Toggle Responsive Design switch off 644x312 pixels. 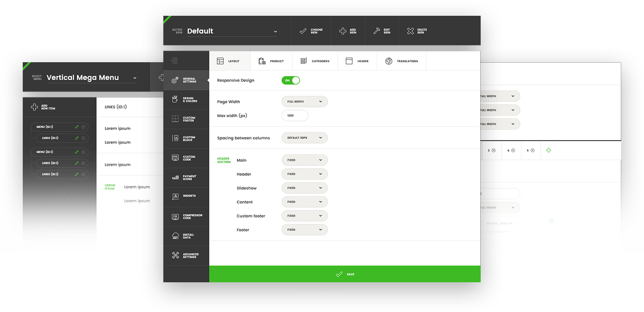pyautogui.click(x=291, y=80)
